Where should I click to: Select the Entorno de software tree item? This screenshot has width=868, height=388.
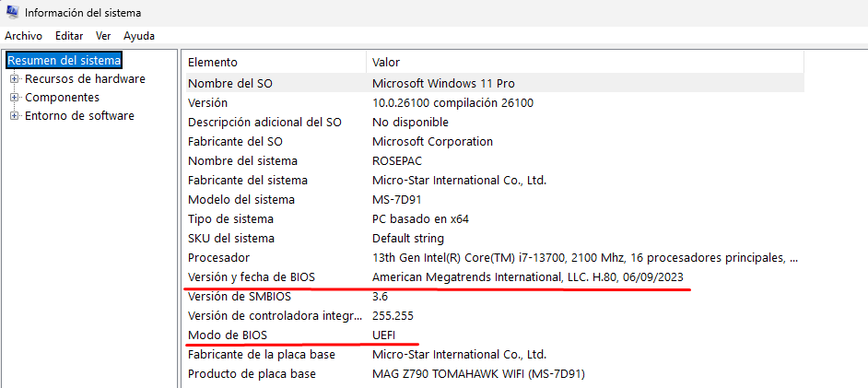pyautogui.click(x=80, y=116)
